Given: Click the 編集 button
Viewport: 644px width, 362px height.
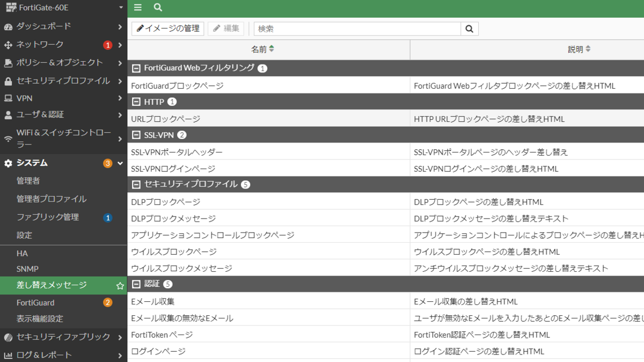Looking at the screenshot, I should [226, 28].
